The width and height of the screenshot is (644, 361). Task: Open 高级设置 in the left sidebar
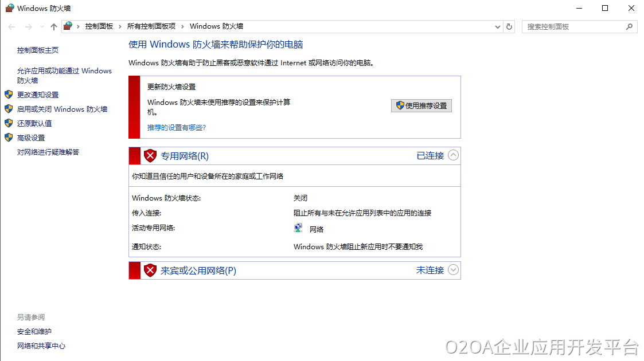click(31, 138)
